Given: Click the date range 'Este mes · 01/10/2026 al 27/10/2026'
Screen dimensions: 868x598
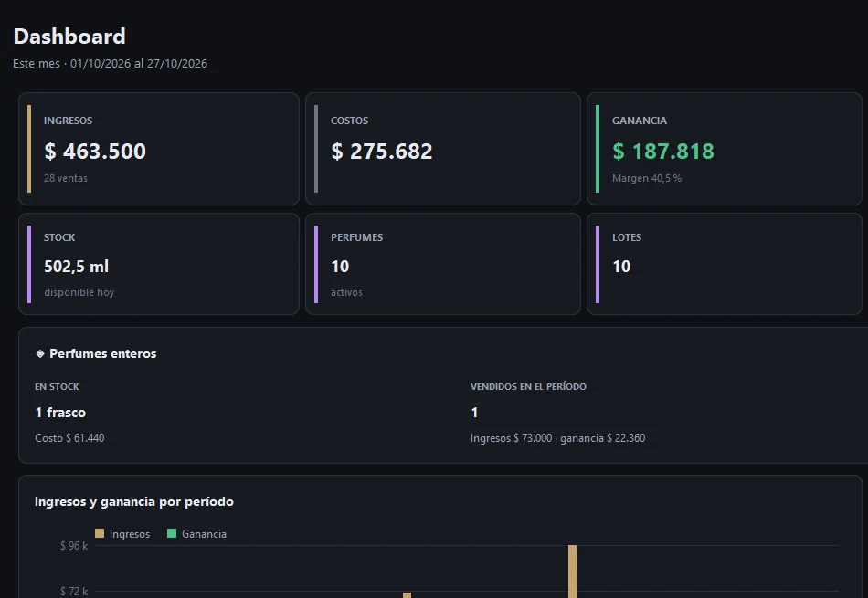Looking at the screenshot, I should click(x=111, y=64).
